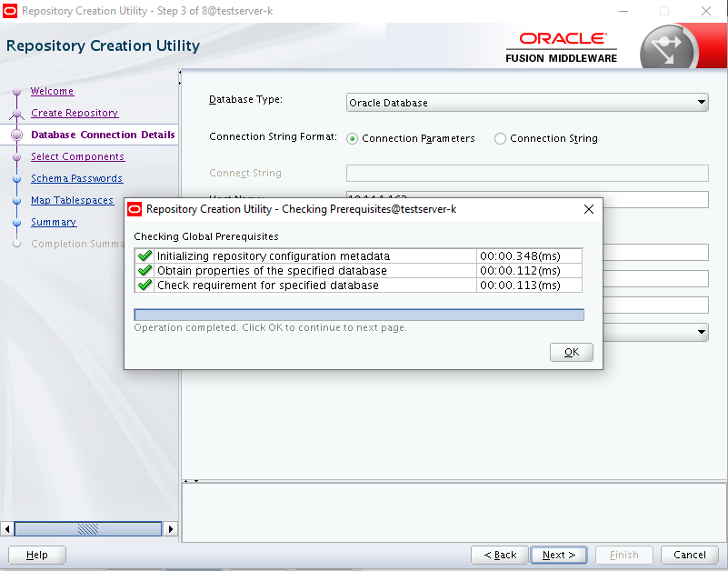Go Back to previous step
Image resolution: width=728 pixels, height=571 pixels.
tap(500, 555)
